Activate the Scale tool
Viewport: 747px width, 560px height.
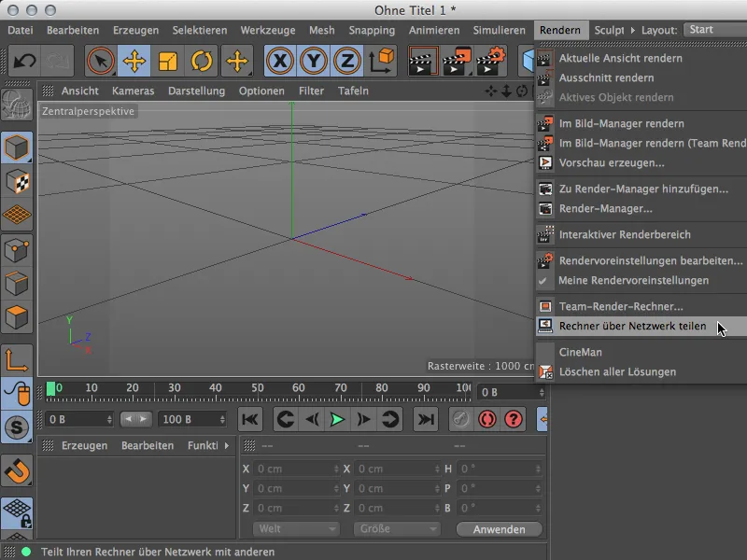(x=168, y=61)
